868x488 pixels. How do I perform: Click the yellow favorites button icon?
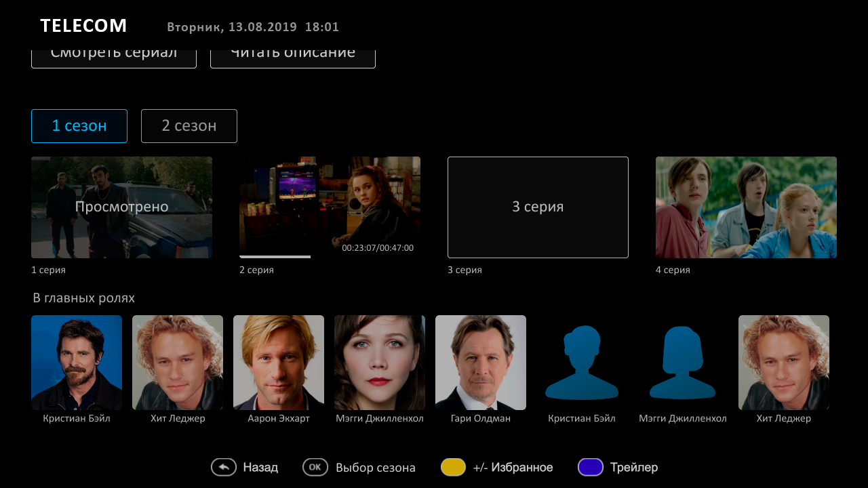(x=453, y=467)
